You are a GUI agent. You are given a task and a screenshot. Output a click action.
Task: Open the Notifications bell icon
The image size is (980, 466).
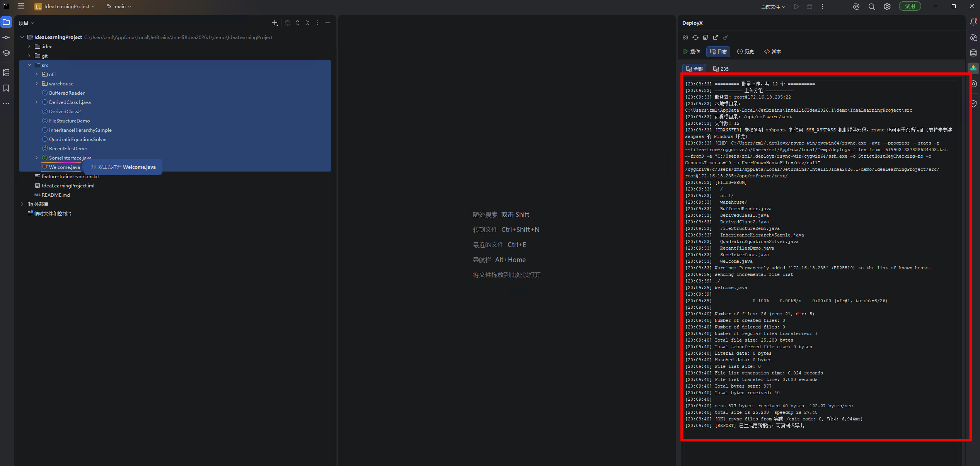pyautogui.click(x=973, y=22)
